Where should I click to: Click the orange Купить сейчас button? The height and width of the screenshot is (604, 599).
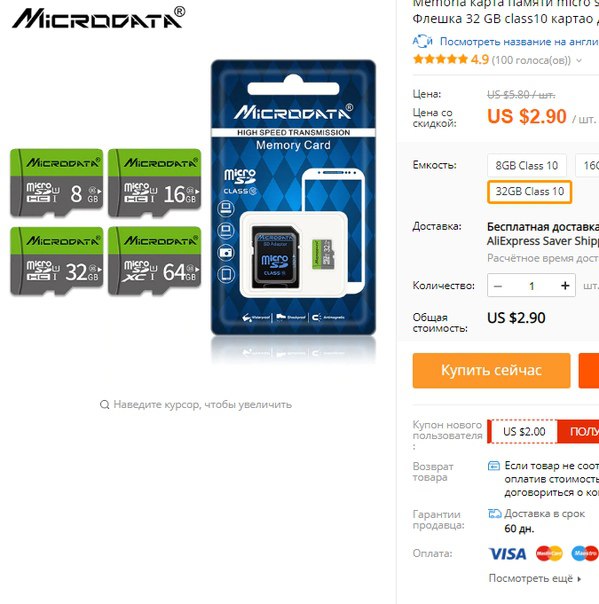491,370
